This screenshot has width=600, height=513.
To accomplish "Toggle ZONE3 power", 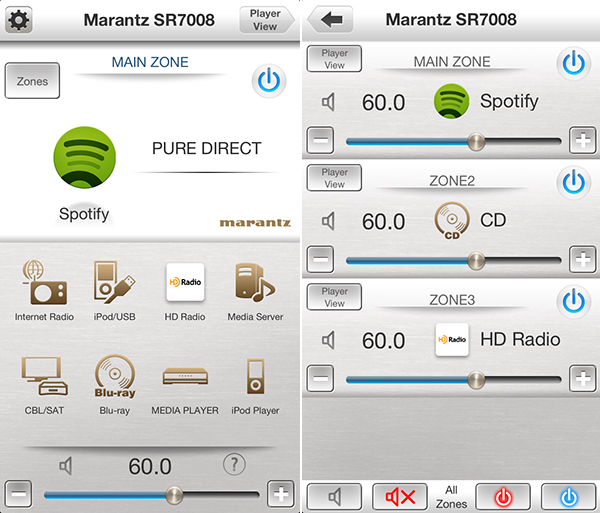I will coord(573,301).
